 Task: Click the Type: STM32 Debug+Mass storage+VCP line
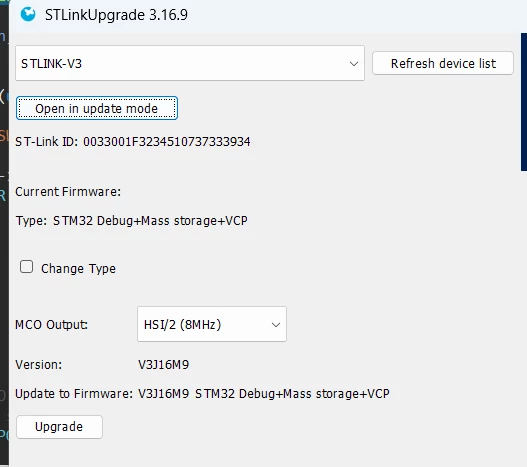point(132,221)
